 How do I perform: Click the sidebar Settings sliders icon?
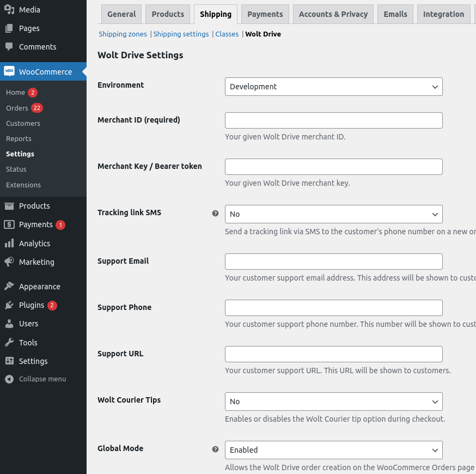click(9, 361)
